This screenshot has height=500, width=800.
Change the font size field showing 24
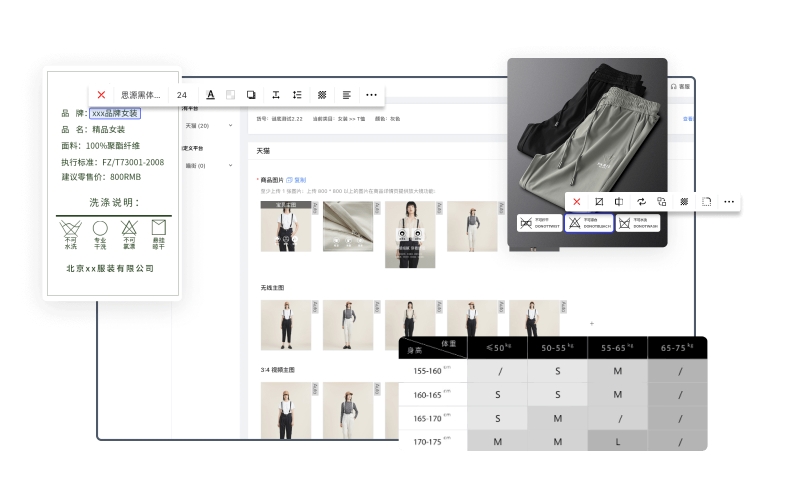point(181,95)
